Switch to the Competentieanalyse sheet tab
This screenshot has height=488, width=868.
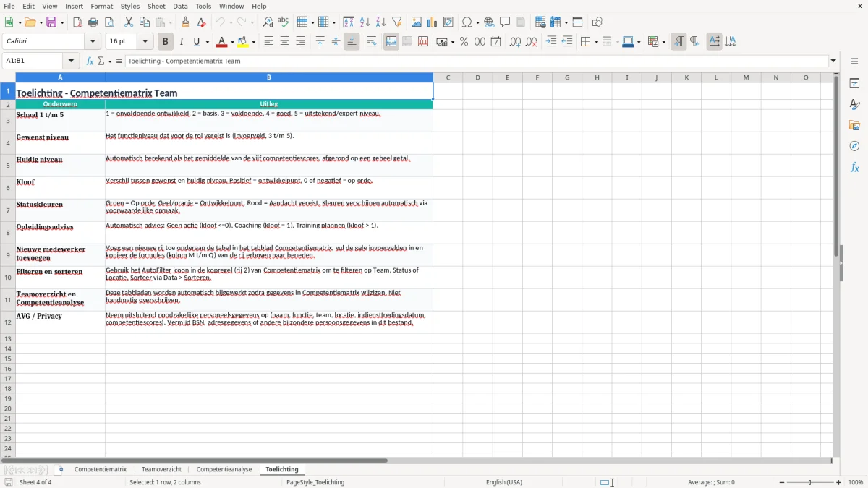224,469
